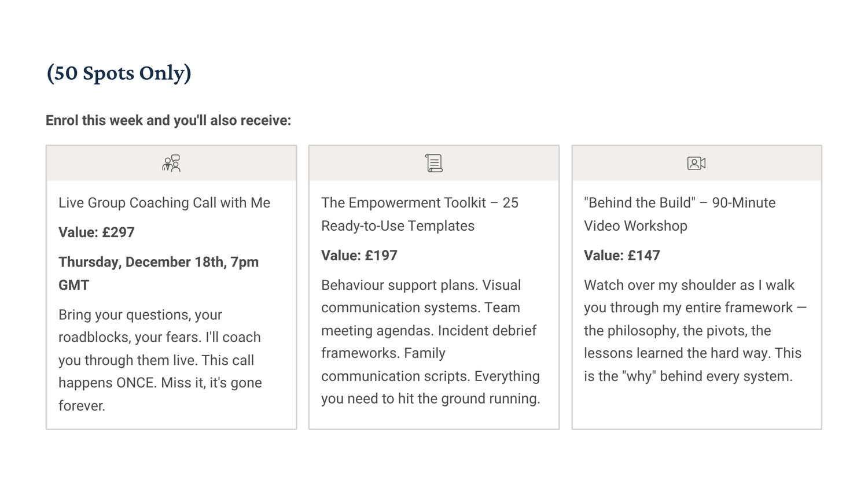Click the video camera workshop icon
868x488 pixels.
[x=697, y=164]
